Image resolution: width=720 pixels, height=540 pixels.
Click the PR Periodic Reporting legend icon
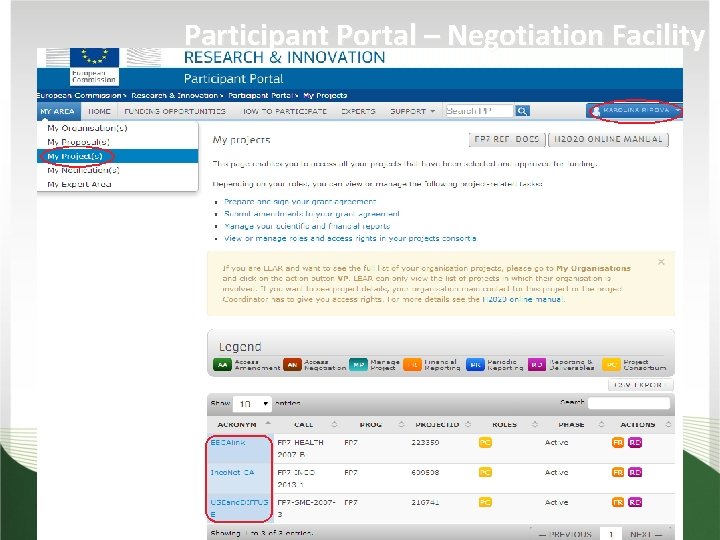[475, 365]
